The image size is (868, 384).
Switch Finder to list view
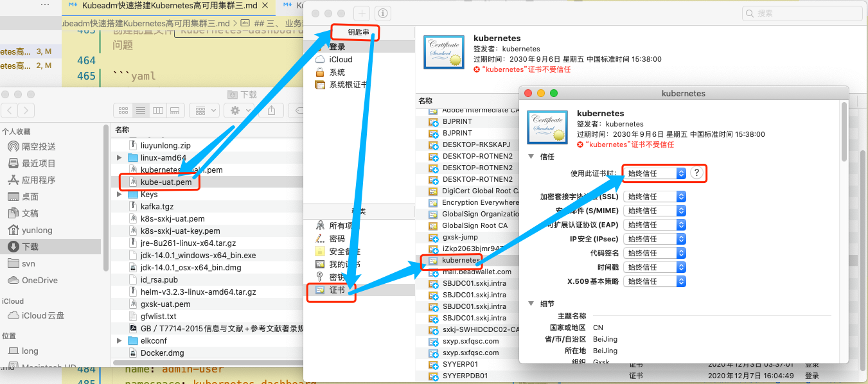tap(140, 110)
